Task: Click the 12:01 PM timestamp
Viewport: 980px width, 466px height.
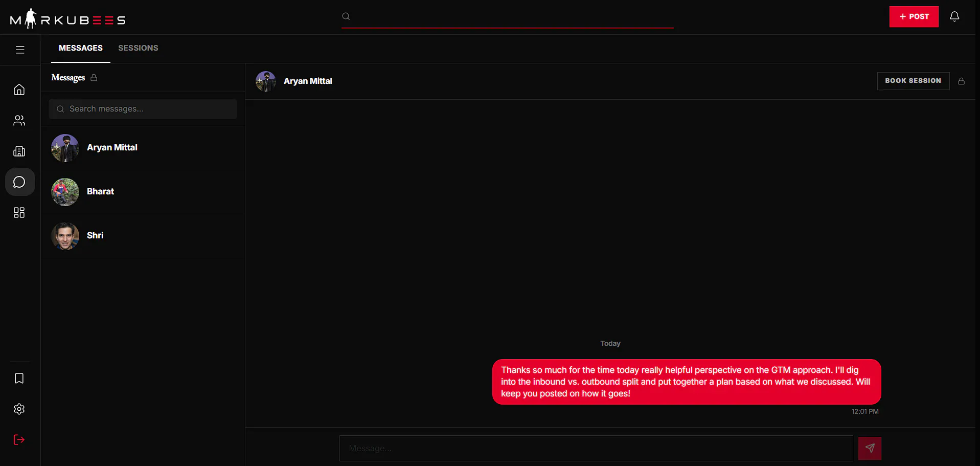Action: pos(865,411)
